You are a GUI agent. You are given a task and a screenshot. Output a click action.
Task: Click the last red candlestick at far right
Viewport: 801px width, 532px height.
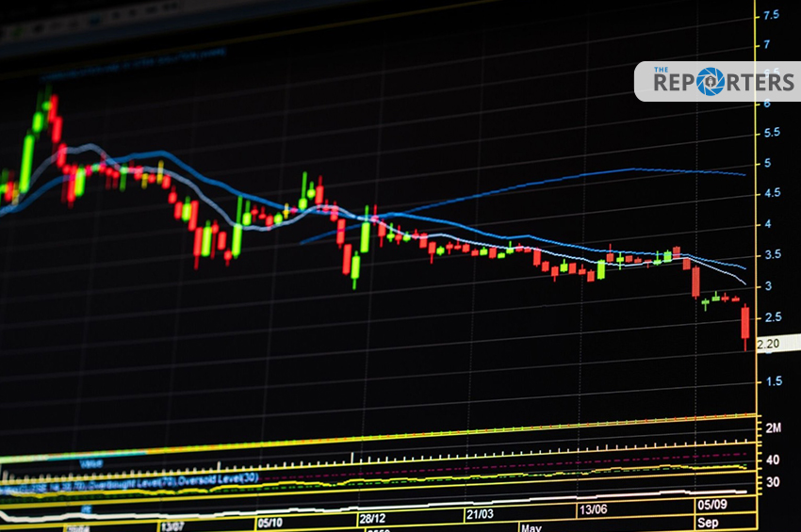click(x=745, y=323)
